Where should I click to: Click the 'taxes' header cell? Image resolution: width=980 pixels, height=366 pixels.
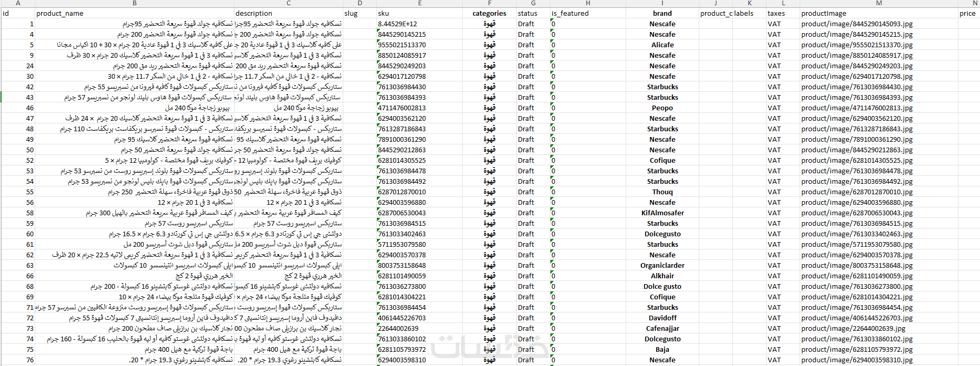click(783, 13)
